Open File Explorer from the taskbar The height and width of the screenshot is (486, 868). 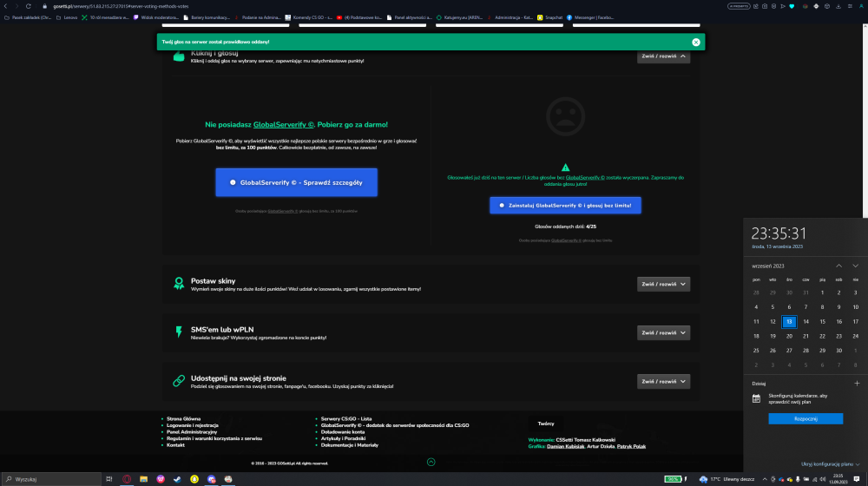[x=143, y=479]
